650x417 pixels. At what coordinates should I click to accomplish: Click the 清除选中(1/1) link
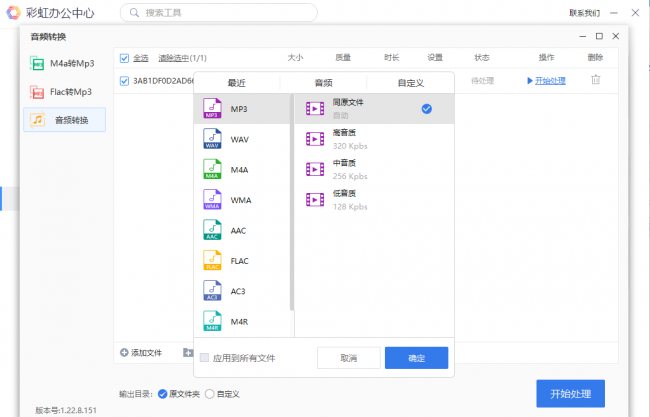pyautogui.click(x=182, y=58)
